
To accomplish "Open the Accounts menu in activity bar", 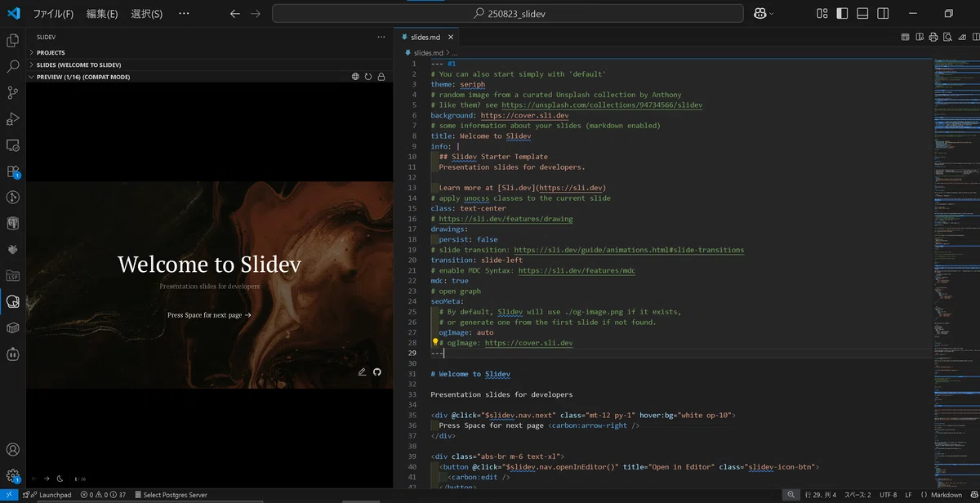I will tap(13, 449).
